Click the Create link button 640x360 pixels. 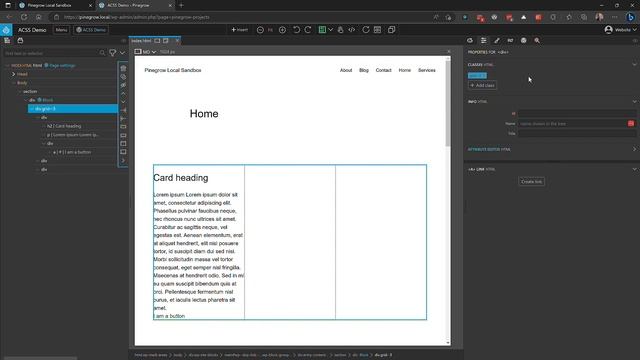click(x=531, y=182)
